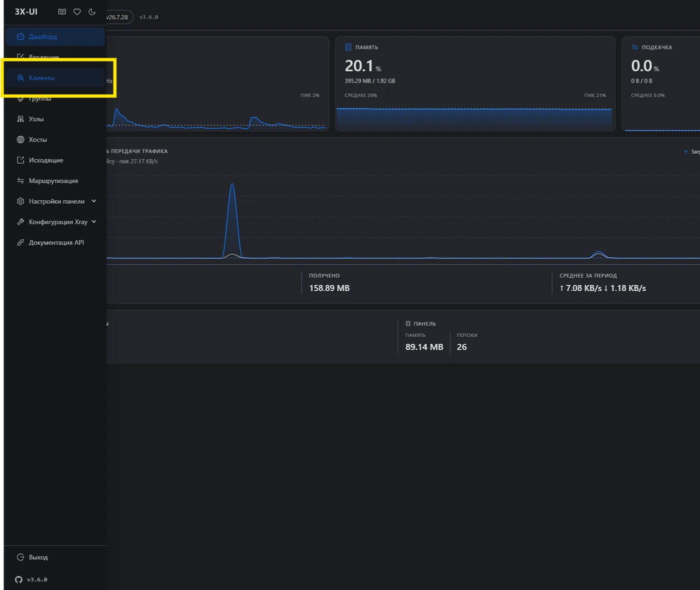
Task: Click the panel memory 89.14 MB value
Action: tap(424, 347)
